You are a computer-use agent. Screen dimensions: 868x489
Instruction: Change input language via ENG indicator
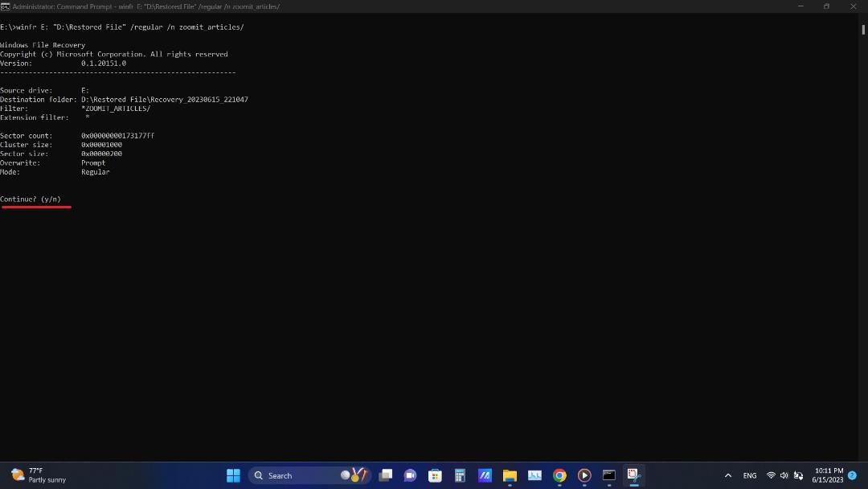pyautogui.click(x=750, y=475)
